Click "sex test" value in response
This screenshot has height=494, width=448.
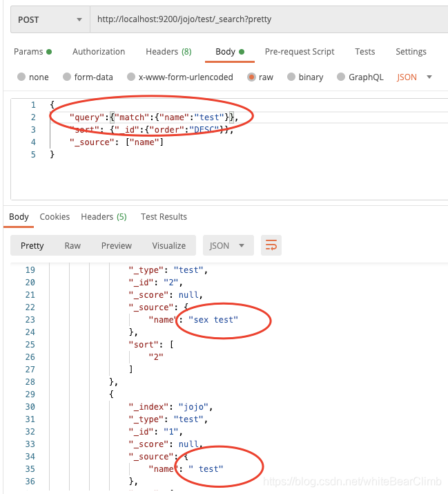click(x=213, y=319)
